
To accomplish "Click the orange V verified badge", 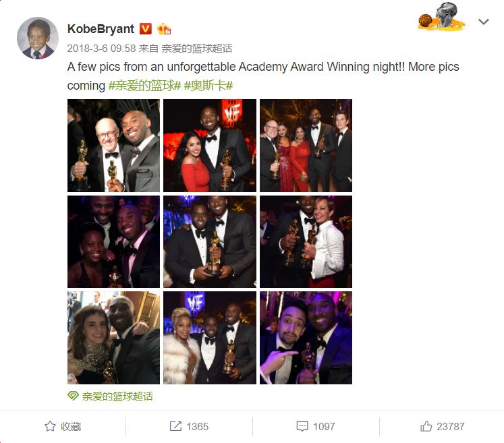I will pos(145,29).
